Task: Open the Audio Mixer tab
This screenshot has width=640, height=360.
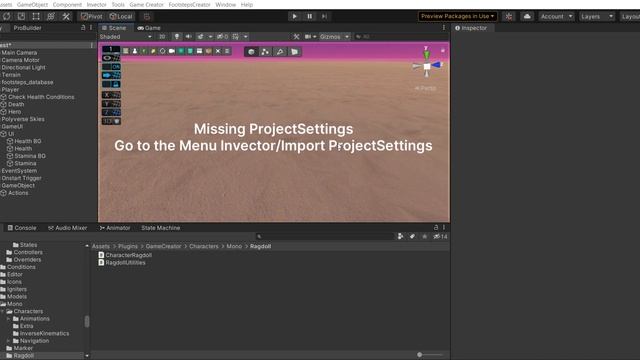Action: 67,228
